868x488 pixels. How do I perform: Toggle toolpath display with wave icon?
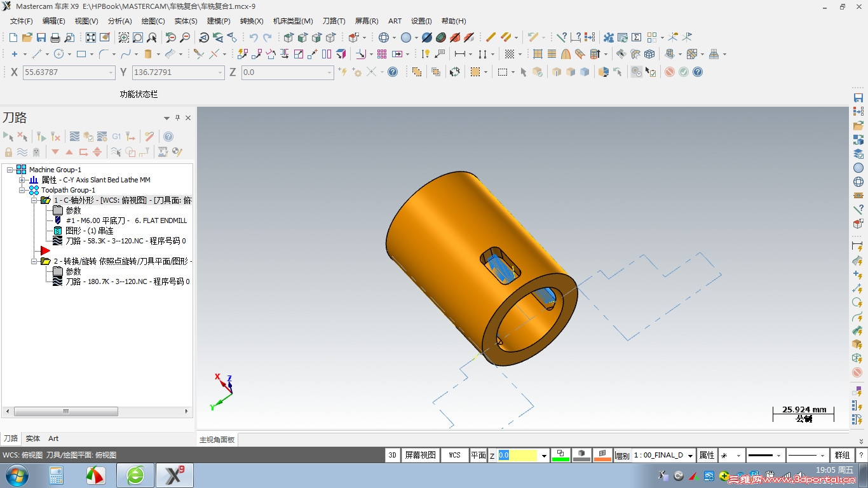click(22, 152)
